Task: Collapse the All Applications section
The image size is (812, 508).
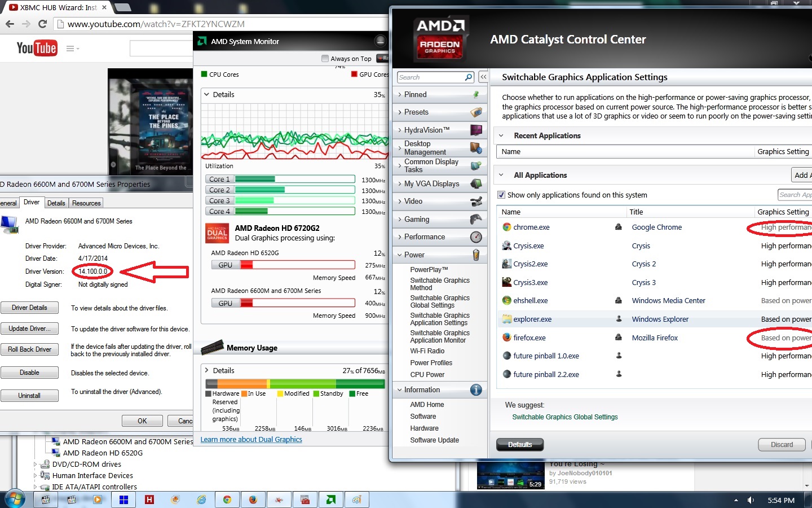Action: pyautogui.click(x=501, y=175)
